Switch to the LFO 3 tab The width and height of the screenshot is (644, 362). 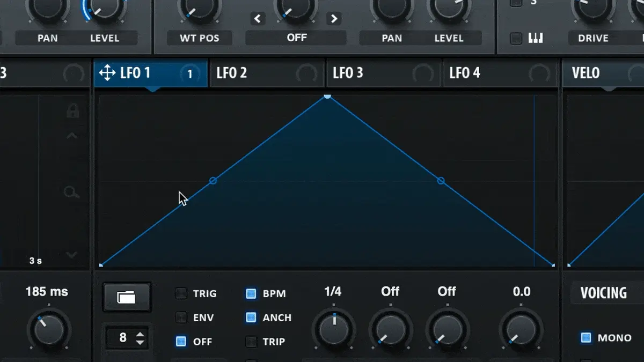click(x=384, y=73)
